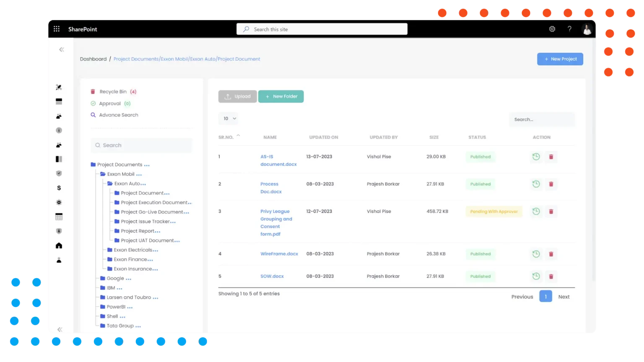Click the sidebar dollar sign icon
The image size is (644, 362).
tap(59, 188)
